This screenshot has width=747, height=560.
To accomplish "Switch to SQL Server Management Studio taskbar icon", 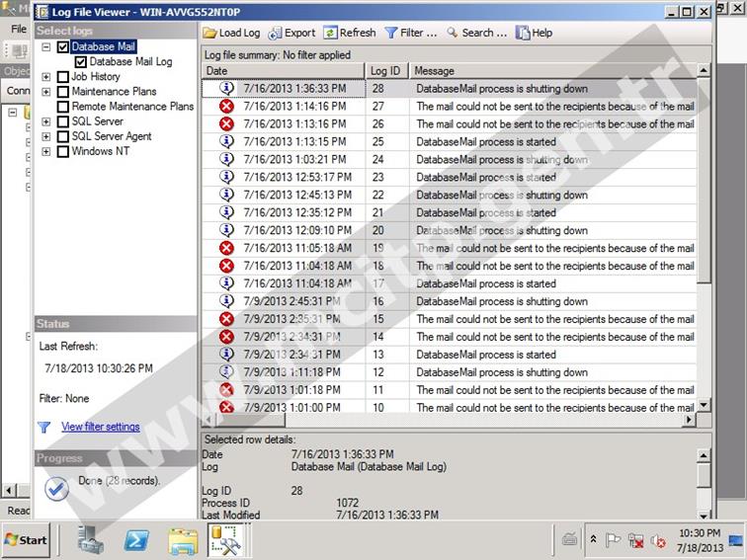I will coord(226,540).
